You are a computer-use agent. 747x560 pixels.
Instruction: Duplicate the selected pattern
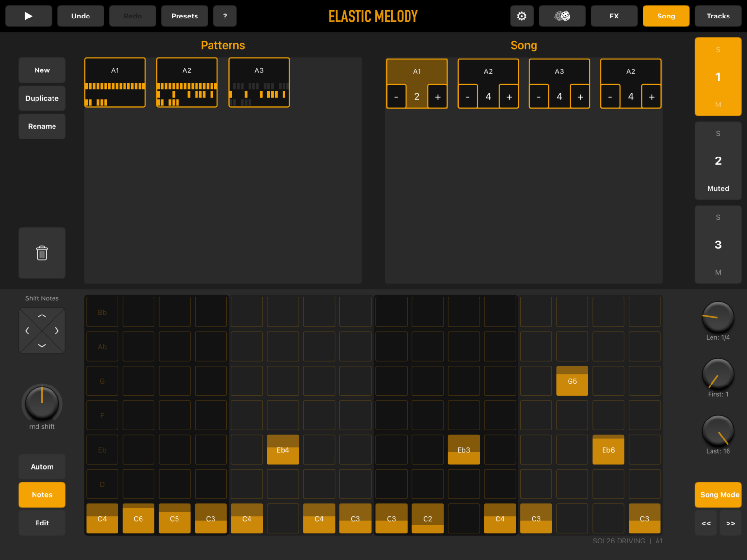[x=42, y=98]
